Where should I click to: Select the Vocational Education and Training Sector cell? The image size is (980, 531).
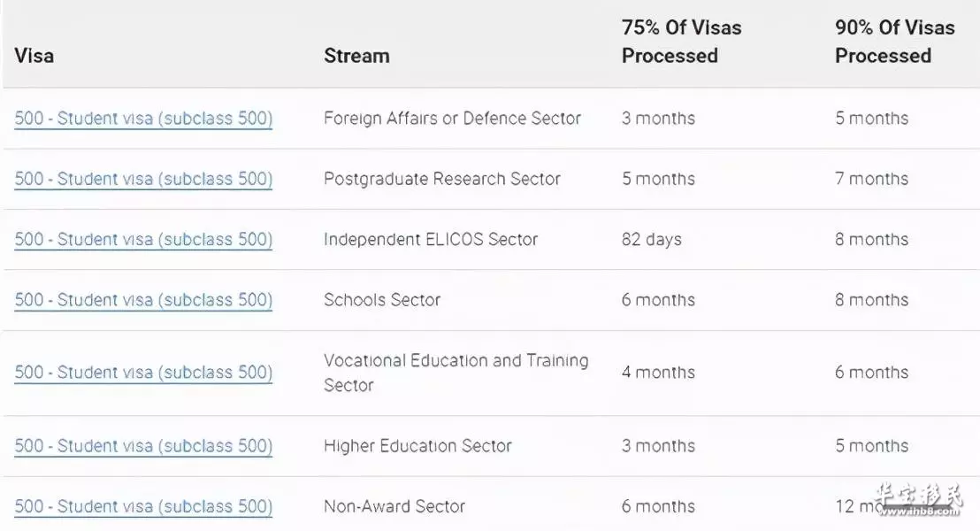[456, 373]
